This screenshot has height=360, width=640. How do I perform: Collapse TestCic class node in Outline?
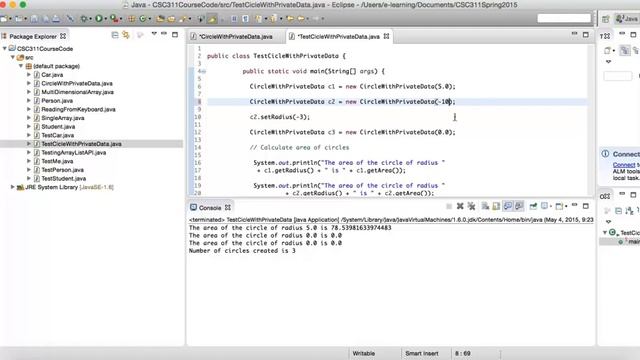click(x=605, y=232)
